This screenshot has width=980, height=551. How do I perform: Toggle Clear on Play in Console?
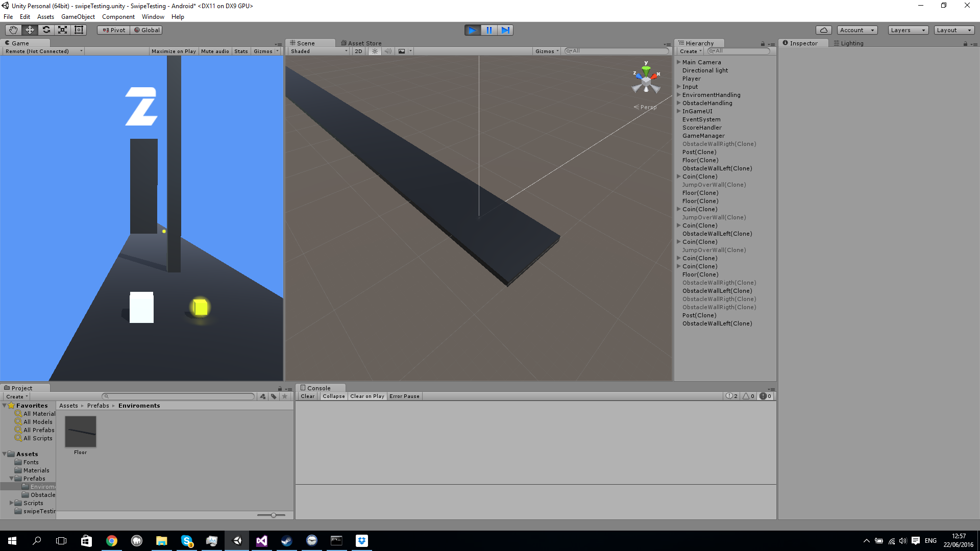tap(367, 396)
